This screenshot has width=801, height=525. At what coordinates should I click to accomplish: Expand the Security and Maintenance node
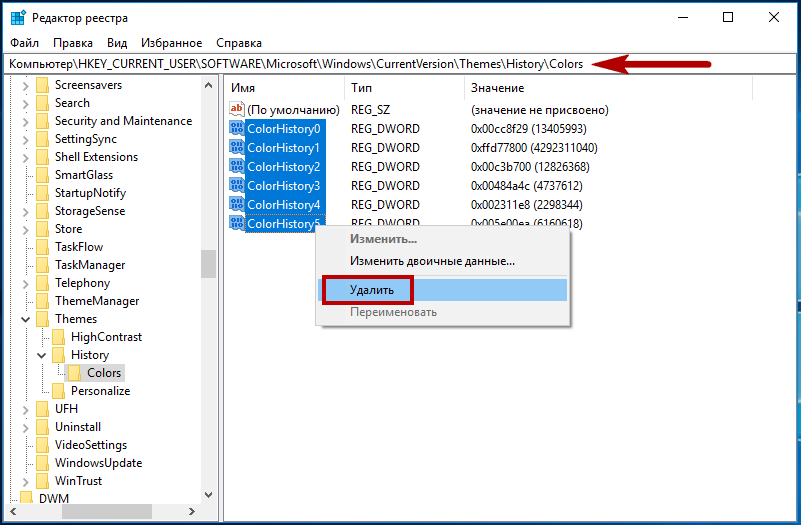tap(26, 121)
